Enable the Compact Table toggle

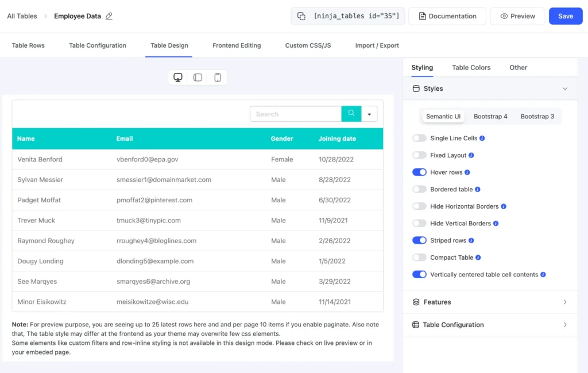coord(419,257)
